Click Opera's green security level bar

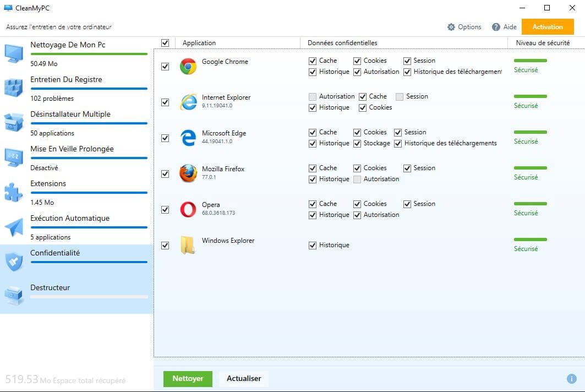pyautogui.click(x=530, y=204)
